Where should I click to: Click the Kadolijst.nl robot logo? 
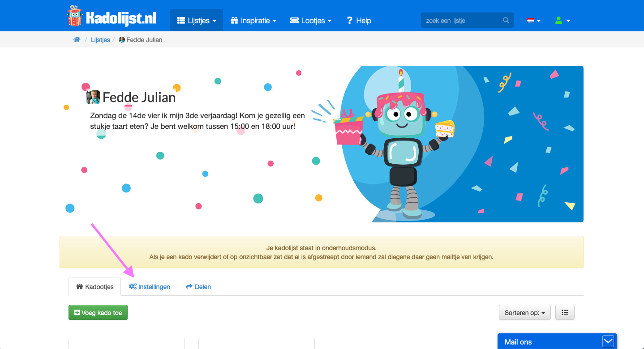pyautogui.click(x=75, y=16)
